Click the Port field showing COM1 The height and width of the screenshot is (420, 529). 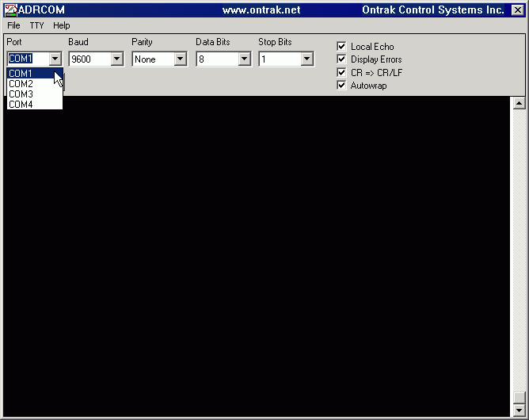29,59
